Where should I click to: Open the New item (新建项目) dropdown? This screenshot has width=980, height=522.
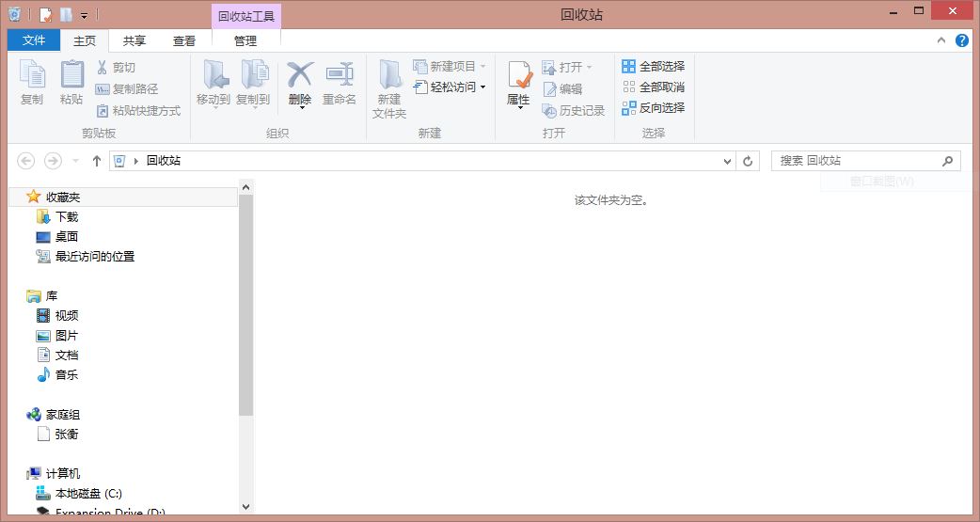pos(450,66)
